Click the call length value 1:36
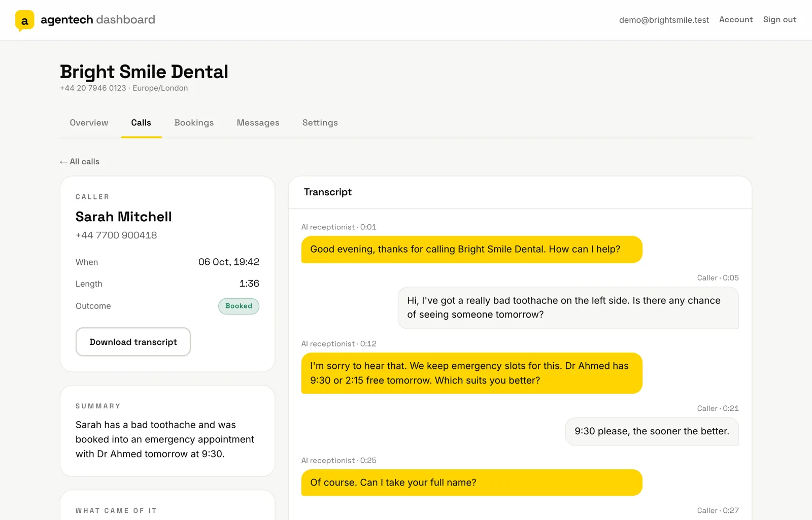This screenshot has width=812, height=520. 249,284
